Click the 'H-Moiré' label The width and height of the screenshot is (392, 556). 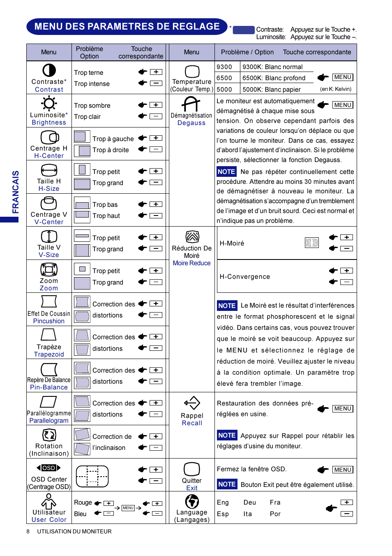(232, 243)
